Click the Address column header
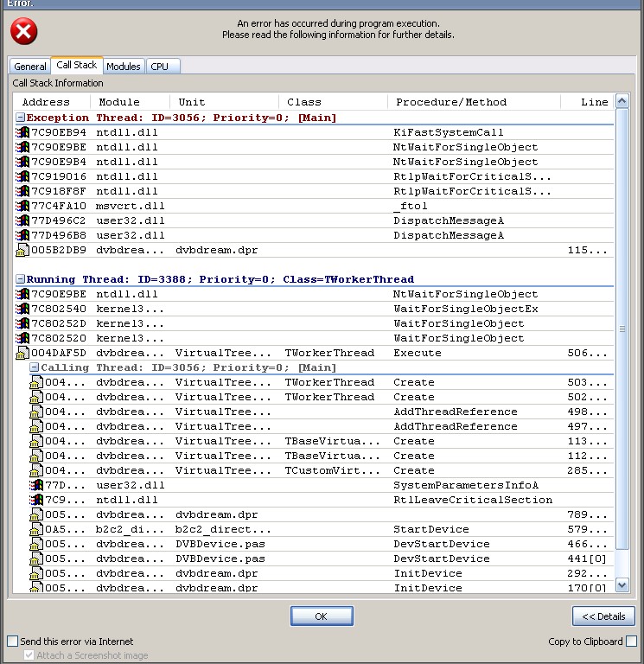Image resolution: width=644 pixels, height=664 pixels. (x=52, y=102)
